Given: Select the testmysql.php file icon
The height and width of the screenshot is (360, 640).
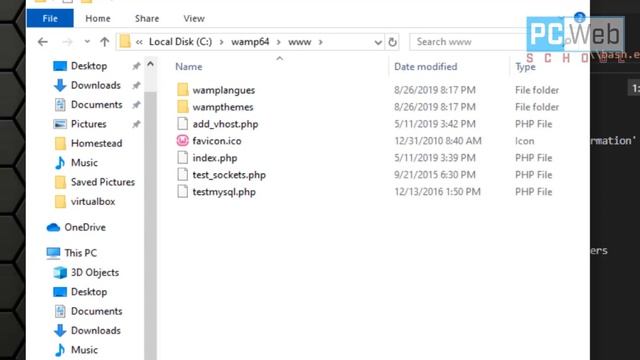Looking at the screenshot, I should tap(183, 191).
